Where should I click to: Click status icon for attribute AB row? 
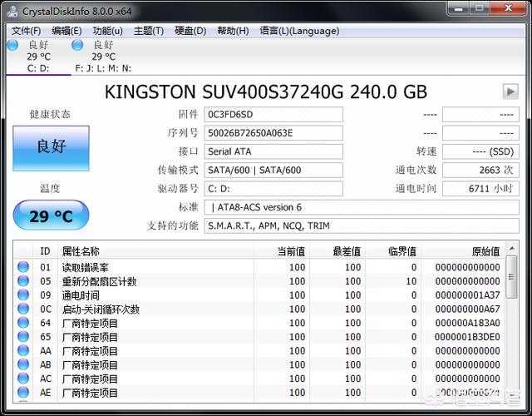click(x=23, y=364)
